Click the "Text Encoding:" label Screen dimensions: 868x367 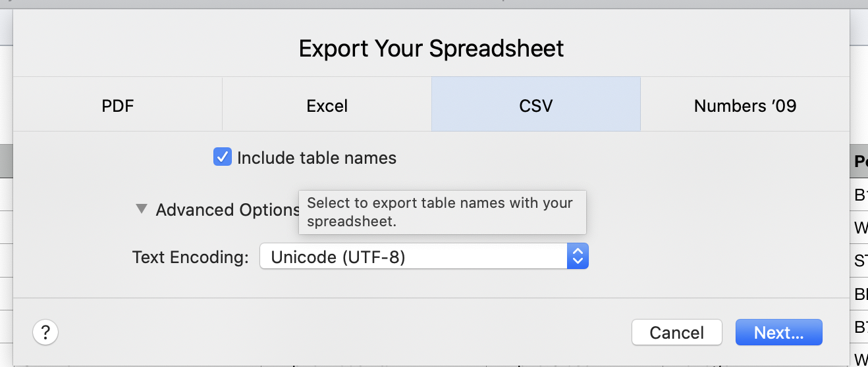(x=191, y=257)
